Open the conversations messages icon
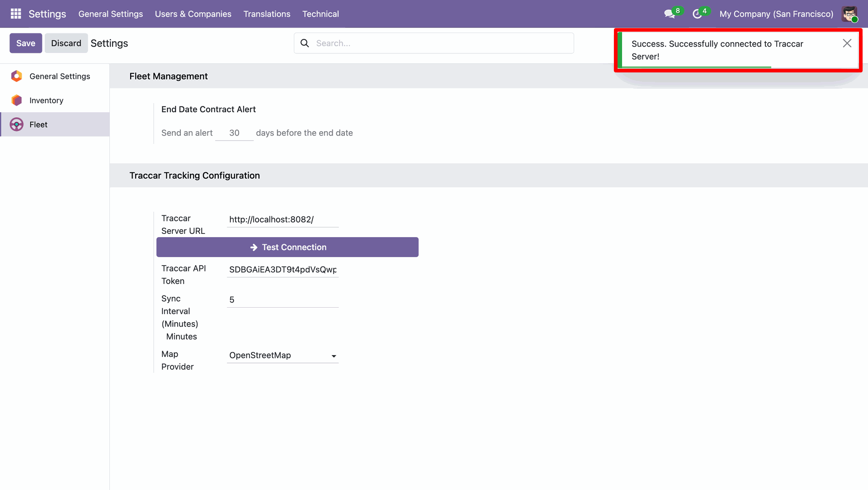 (670, 14)
